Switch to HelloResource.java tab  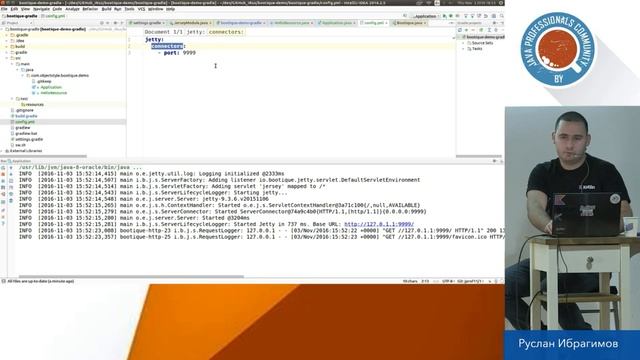291,23
